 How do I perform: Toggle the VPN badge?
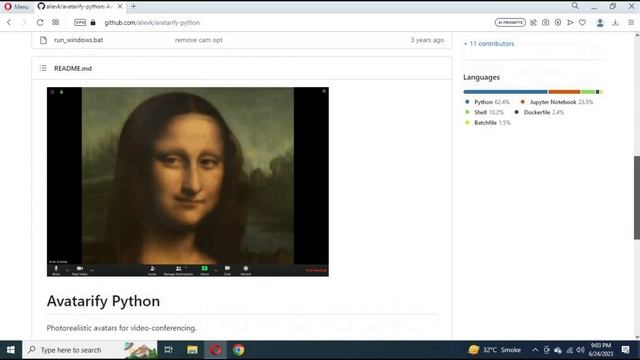click(80, 22)
